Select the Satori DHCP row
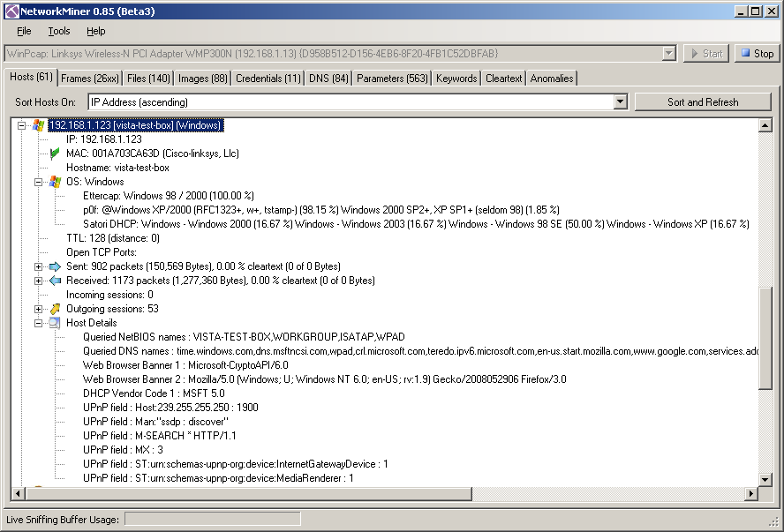784x532 pixels. (416, 224)
